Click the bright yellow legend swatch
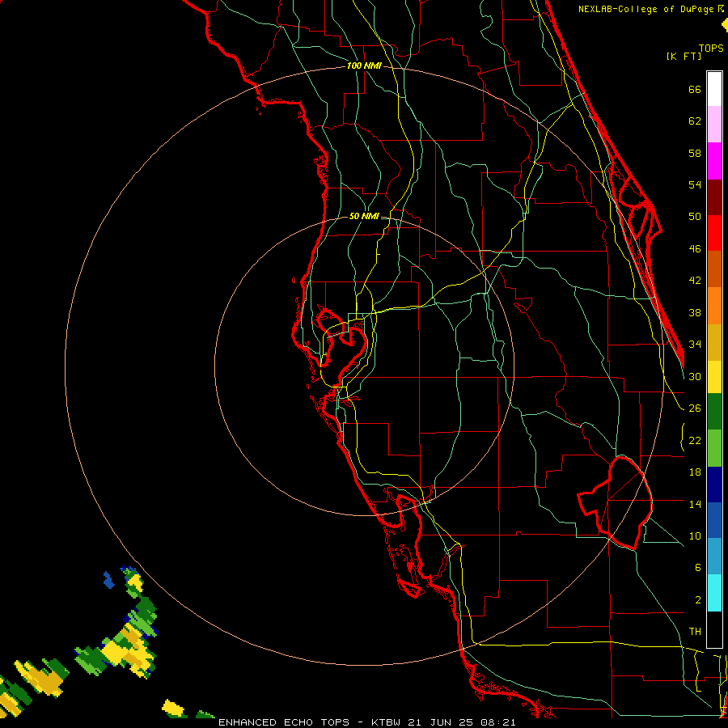The image size is (728, 728). [714, 377]
